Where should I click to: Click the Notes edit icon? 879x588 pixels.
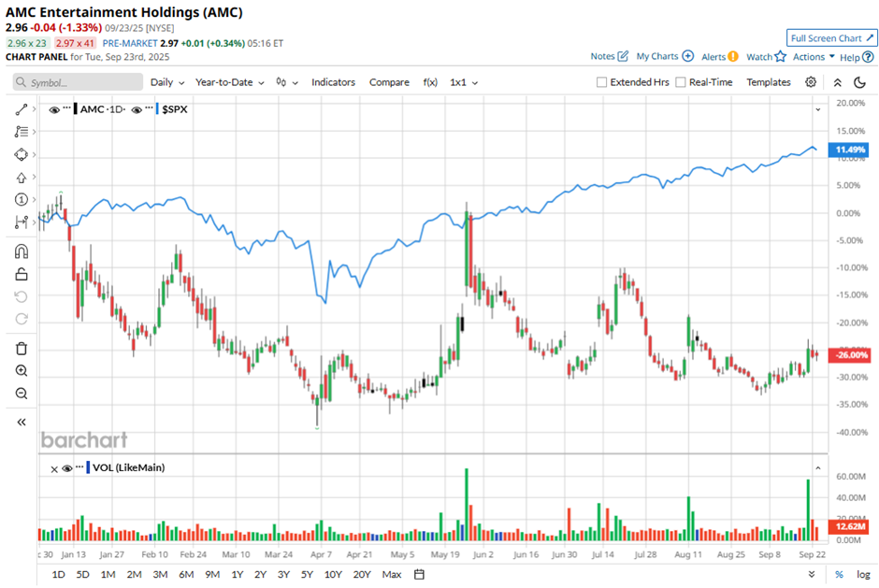pyautogui.click(x=623, y=56)
